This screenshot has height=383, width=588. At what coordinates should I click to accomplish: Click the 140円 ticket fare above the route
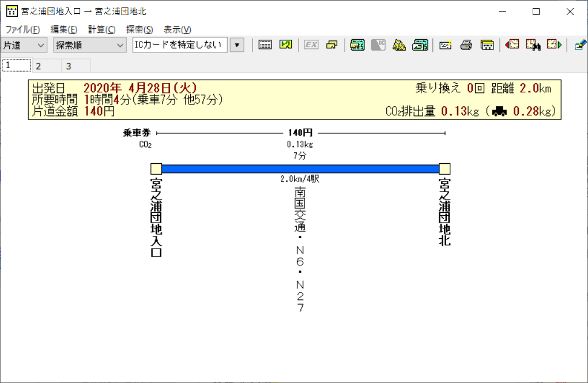[x=300, y=133]
